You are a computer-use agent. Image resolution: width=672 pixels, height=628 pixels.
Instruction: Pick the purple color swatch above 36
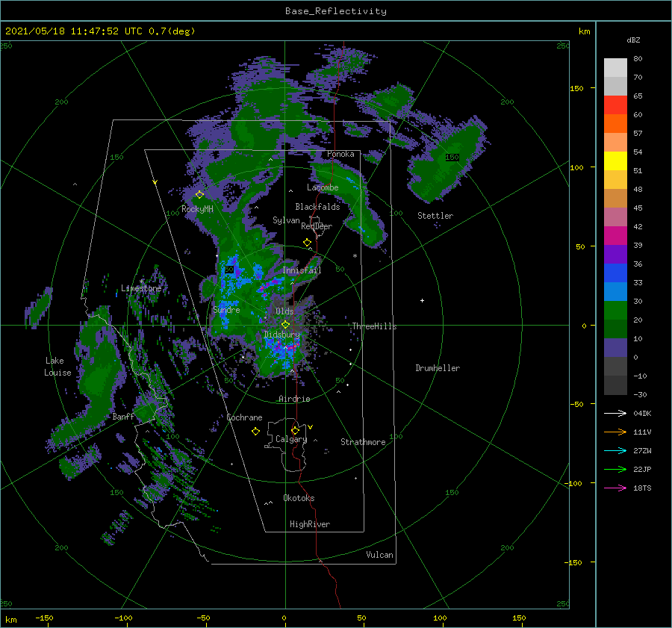(x=615, y=255)
